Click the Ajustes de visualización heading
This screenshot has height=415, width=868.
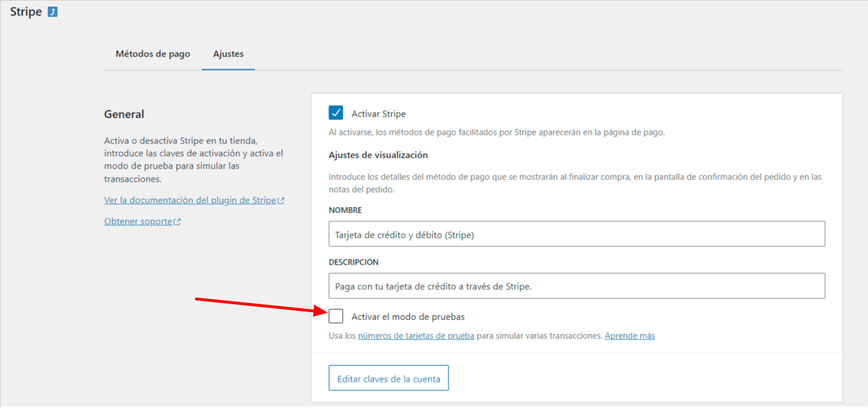click(x=378, y=155)
